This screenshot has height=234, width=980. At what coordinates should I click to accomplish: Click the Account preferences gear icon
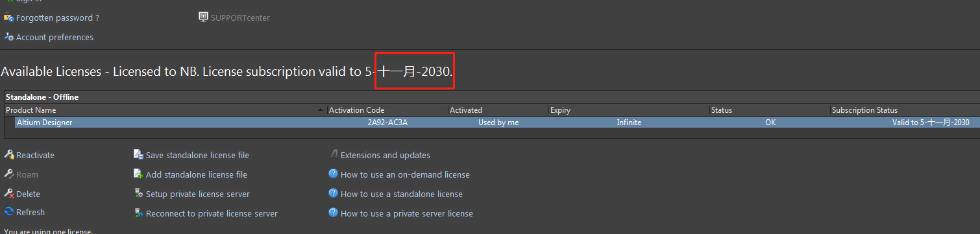tap(9, 37)
